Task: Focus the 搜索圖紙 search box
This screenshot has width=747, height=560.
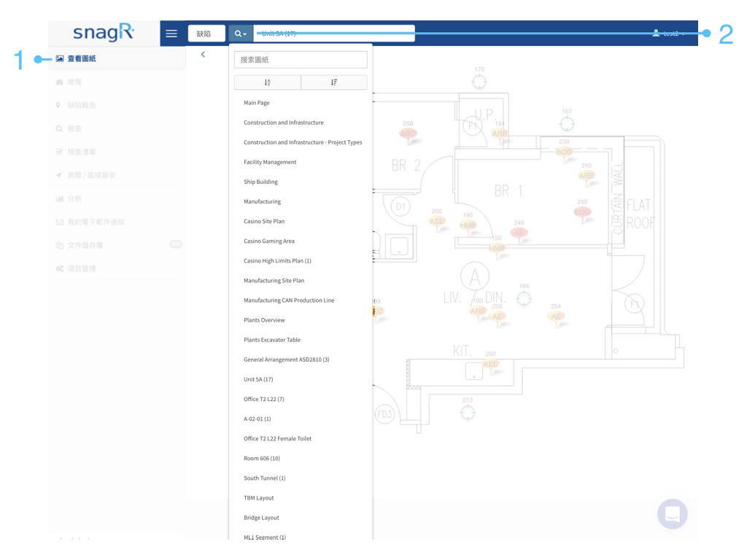Action: pyautogui.click(x=301, y=60)
